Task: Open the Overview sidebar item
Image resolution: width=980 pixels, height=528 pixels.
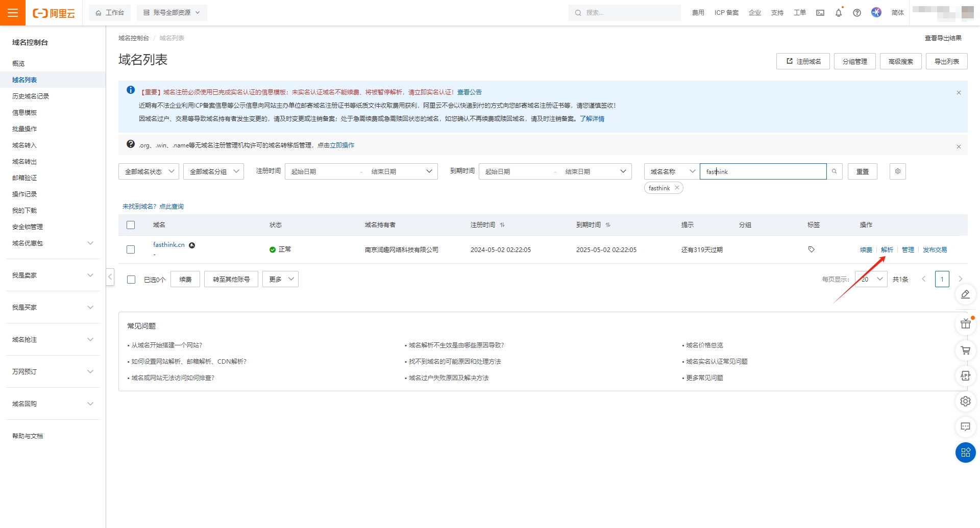Action: click(18, 63)
